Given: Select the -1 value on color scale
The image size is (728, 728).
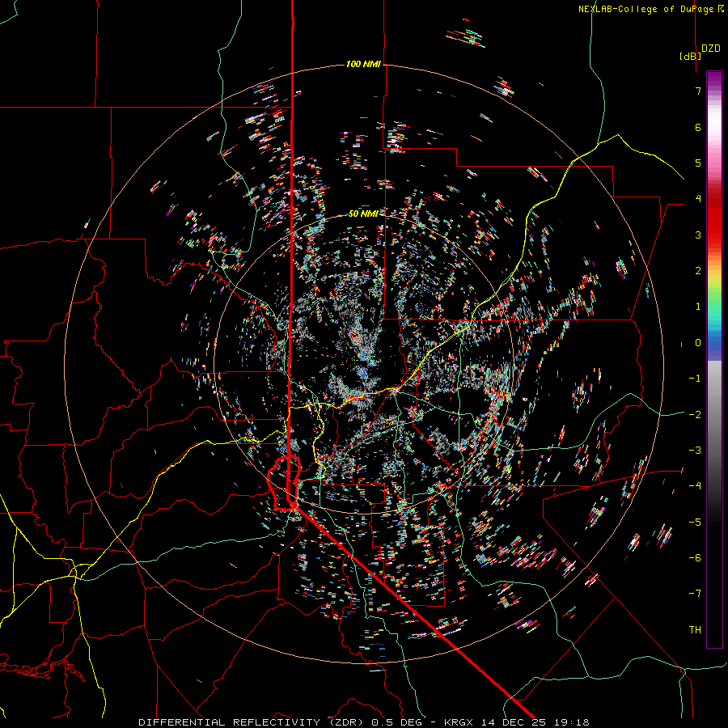Looking at the screenshot, I should pyautogui.click(x=695, y=379).
